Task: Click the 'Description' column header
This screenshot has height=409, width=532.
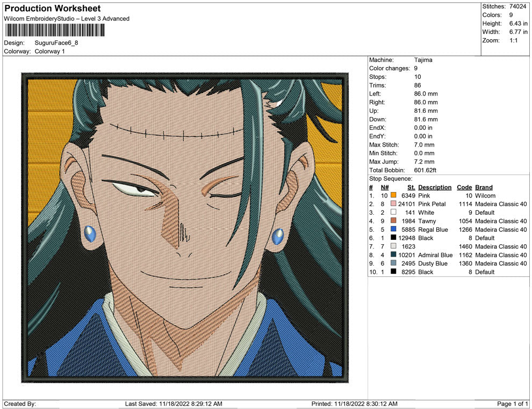Action: point(435,187)
